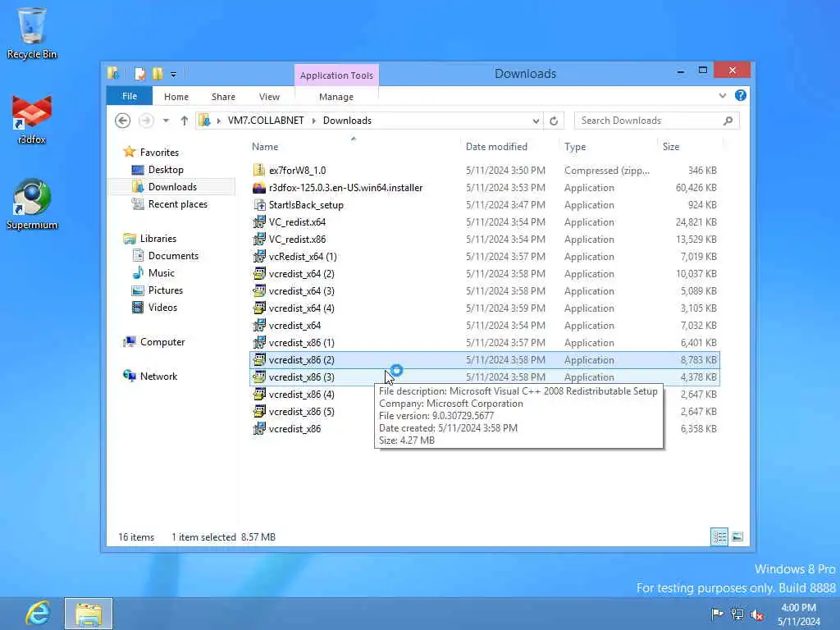Select the Application Tools contextual tab

(336, 75)
